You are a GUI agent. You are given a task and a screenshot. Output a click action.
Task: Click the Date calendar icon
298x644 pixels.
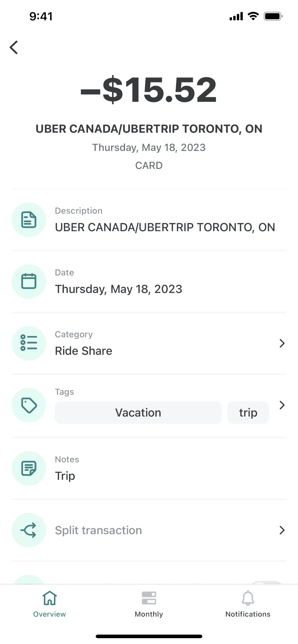(29, 281)
